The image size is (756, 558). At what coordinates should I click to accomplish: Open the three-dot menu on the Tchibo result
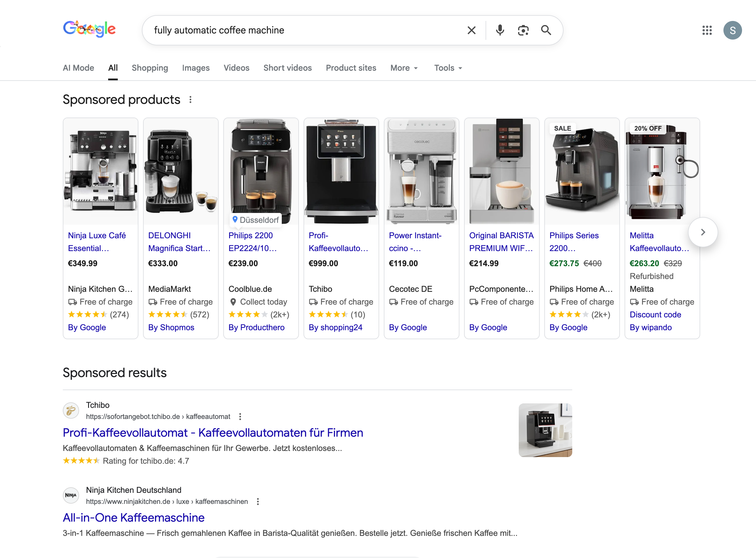tap(240, 417)
